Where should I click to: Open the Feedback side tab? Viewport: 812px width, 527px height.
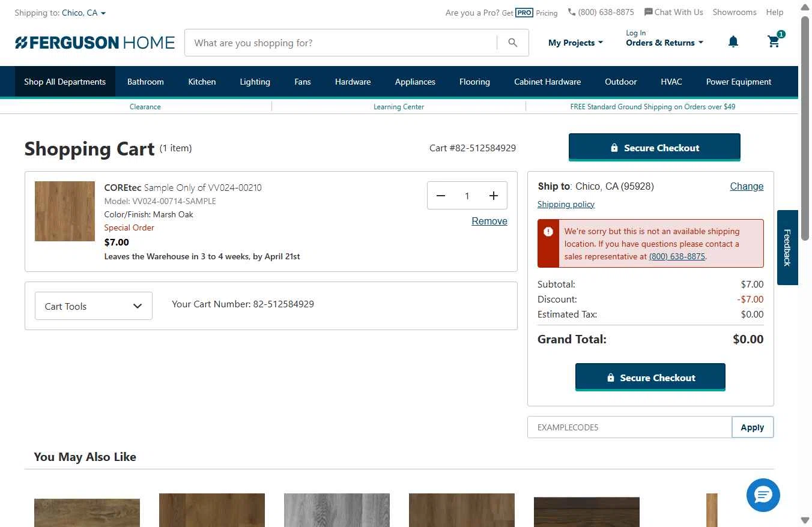[x=787, y=247]
